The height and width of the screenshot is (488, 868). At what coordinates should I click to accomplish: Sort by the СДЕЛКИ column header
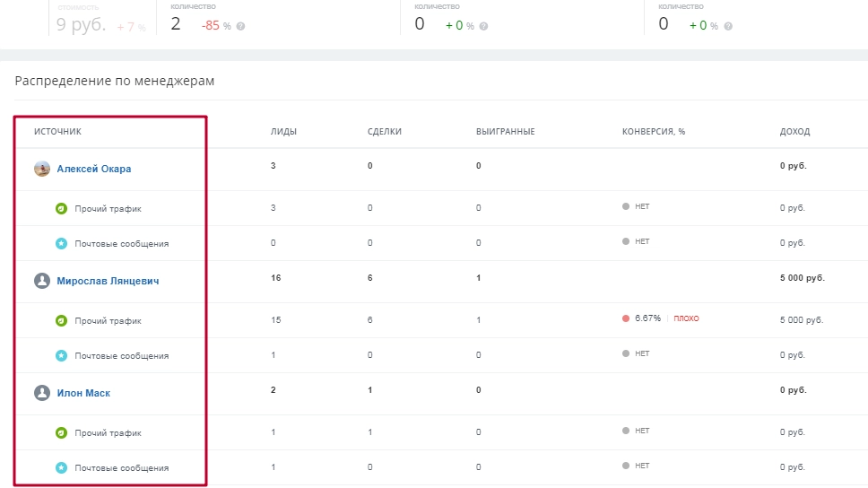385,132
